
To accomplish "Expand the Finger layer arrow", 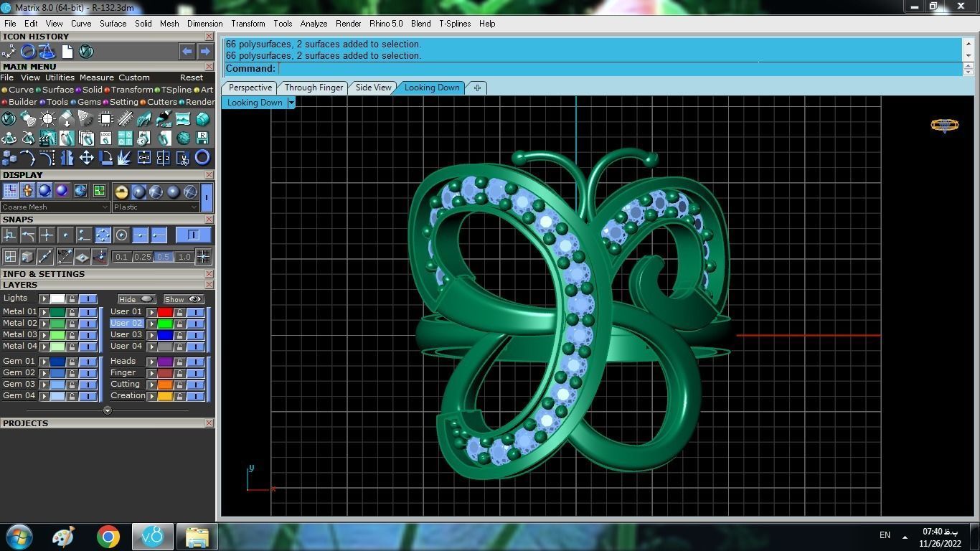I will click(152, 373).
